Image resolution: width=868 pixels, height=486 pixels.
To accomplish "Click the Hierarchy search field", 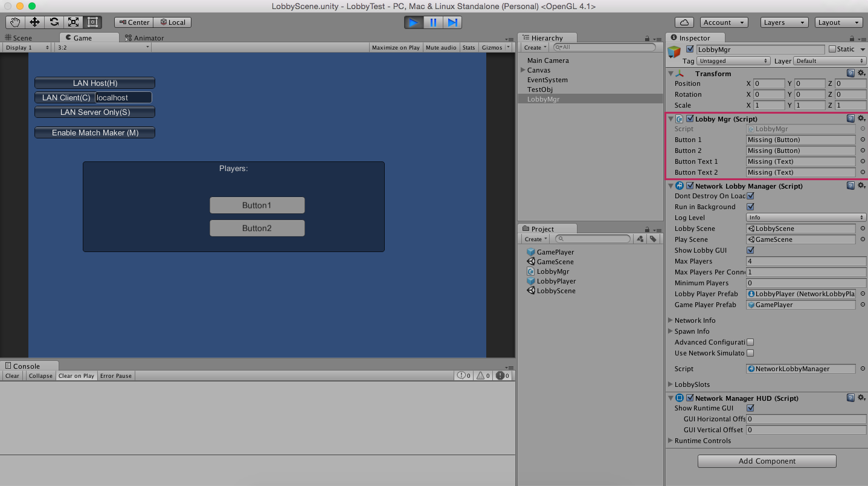I will [x=605, y=47].
